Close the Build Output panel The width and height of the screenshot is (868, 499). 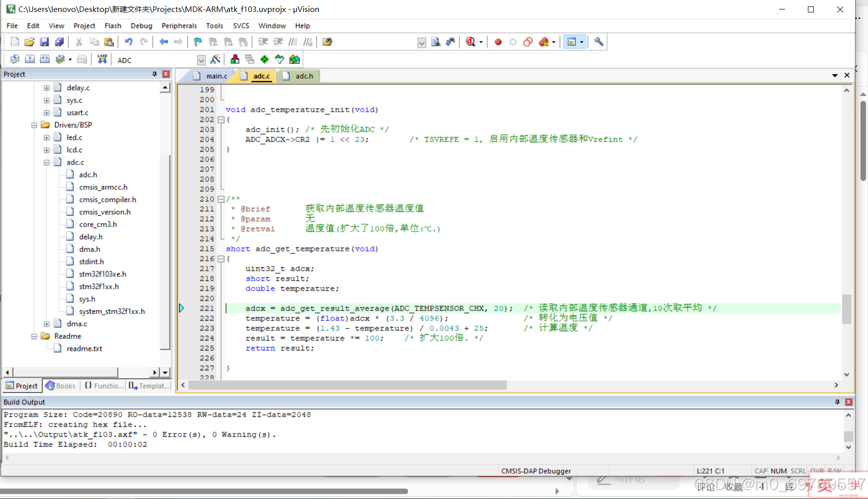tap(849, 402)
